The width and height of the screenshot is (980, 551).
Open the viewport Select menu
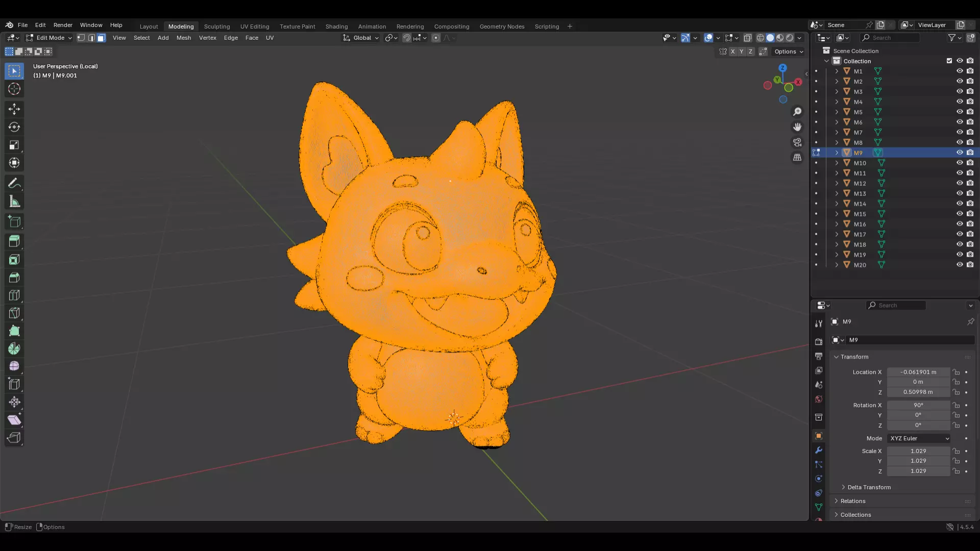tap(141, 38)
